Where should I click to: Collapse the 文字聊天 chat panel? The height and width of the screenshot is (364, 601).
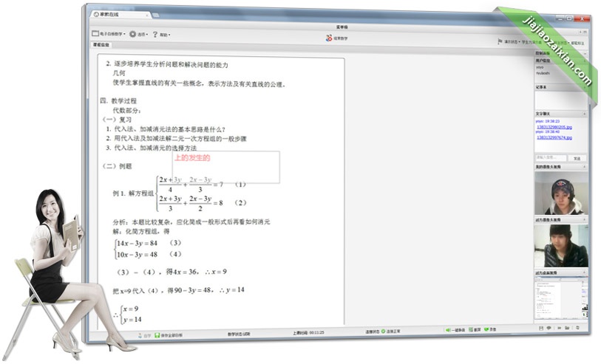(584, 114)
